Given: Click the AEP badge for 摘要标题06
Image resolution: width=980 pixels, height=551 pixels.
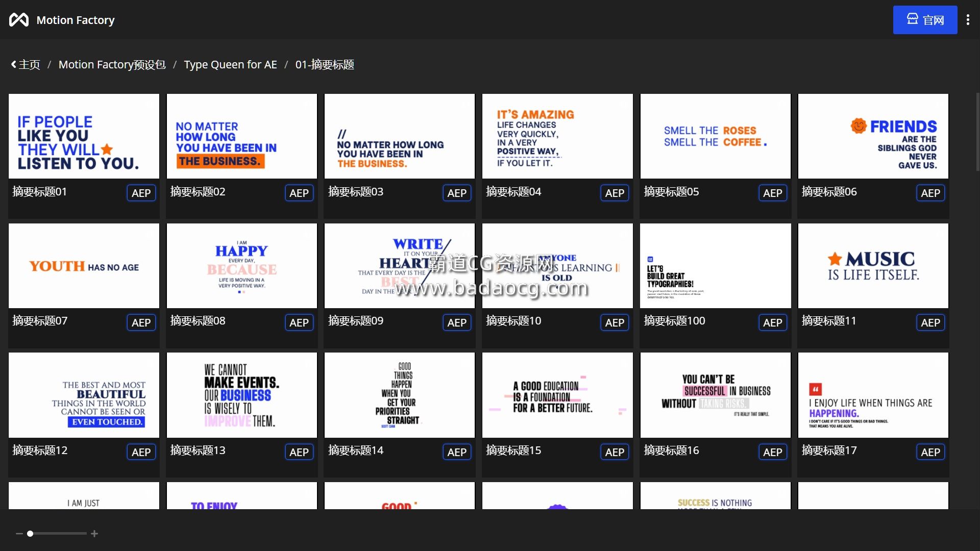Looking at the screenshot, I should (x=930, y=193).
